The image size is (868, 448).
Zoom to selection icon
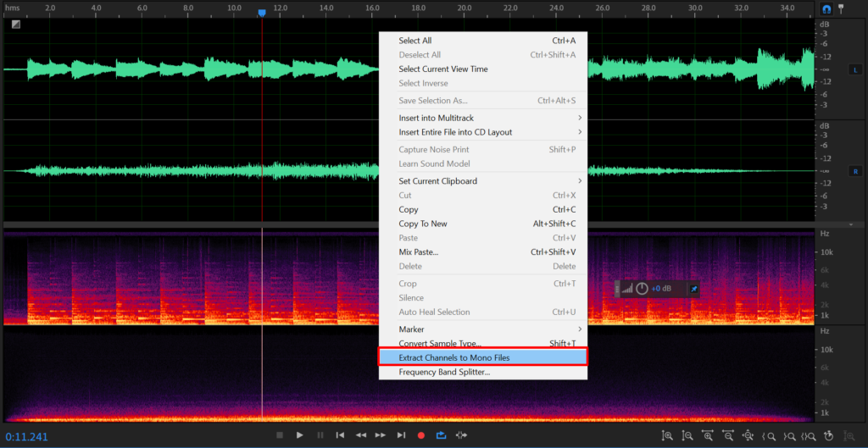click(809, 435)
